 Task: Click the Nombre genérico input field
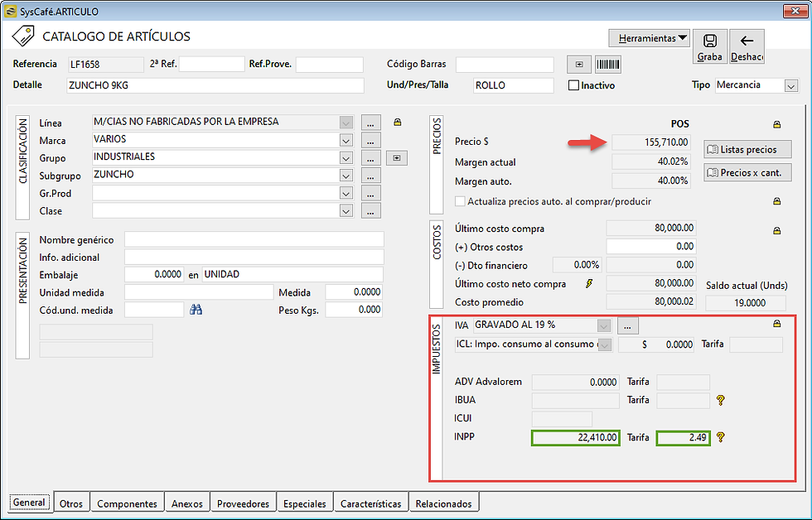pyautogui.click(x=254, y=239)
